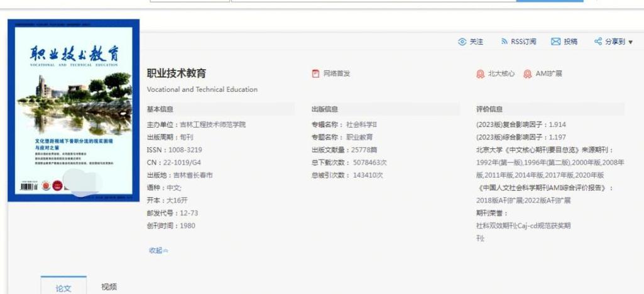Click the RSS订阅 feed icon
The width and height of the screenshot is (644, 294).
click(505, 41)
